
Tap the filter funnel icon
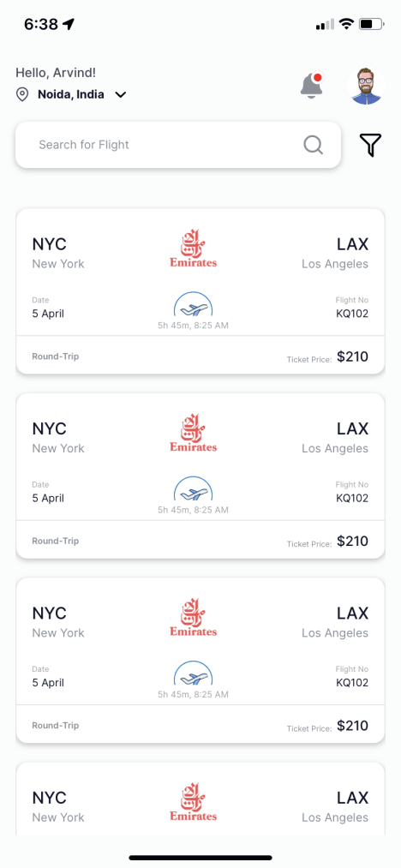pos(370,145)
